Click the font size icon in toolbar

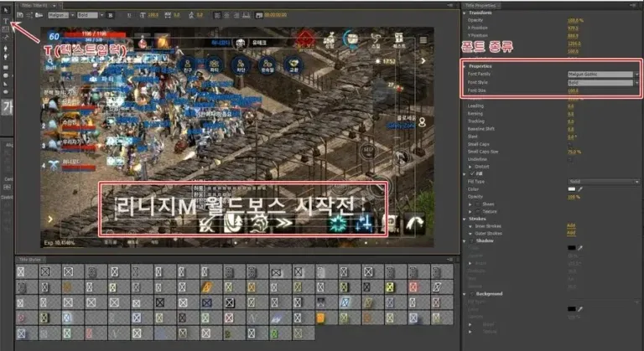143,15
